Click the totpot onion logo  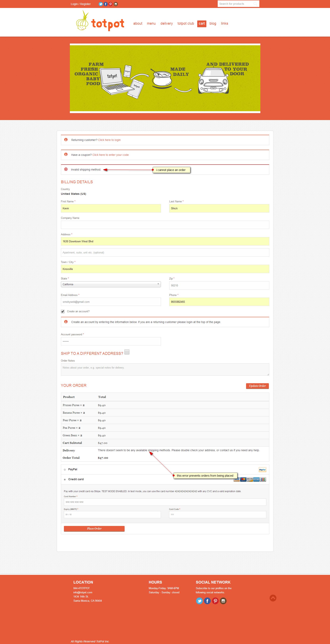[x=100, y=21]
